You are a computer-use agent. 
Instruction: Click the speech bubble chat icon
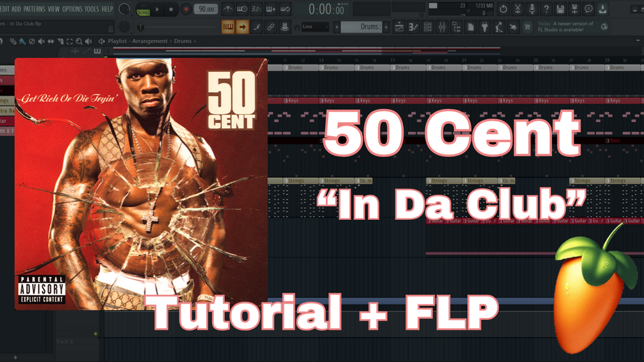588,8
